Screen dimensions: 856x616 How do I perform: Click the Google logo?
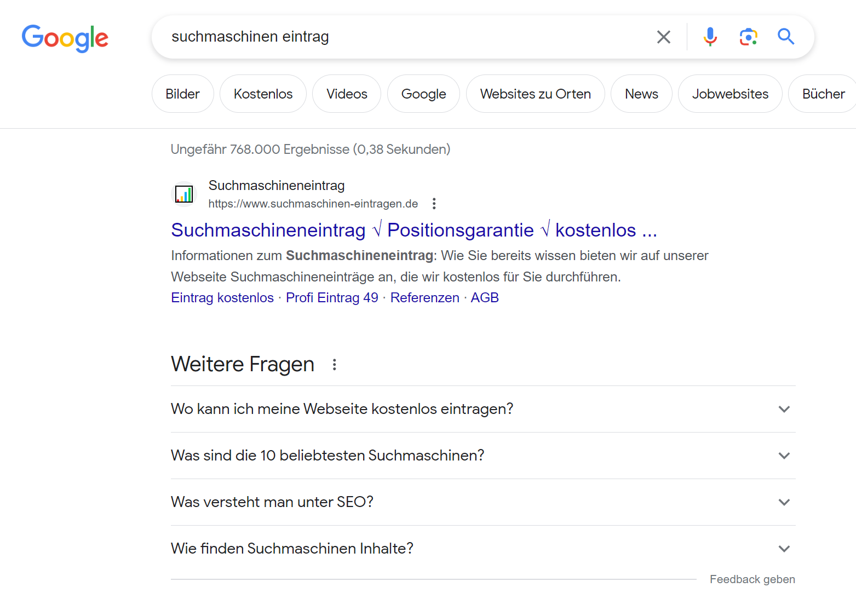[x=65, y=38]
